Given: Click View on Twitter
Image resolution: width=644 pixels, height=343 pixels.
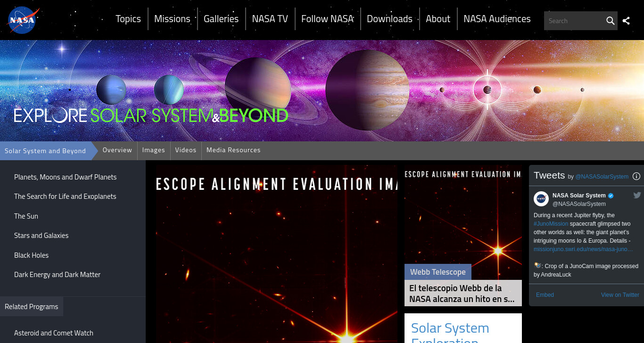Looking at the screenshot, I should coord(620,295).
